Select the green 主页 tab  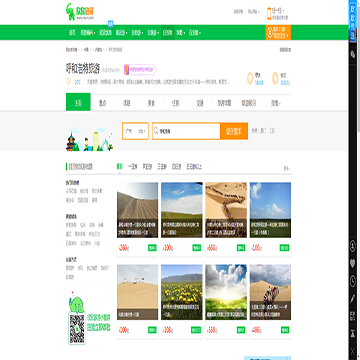point(78,102)
